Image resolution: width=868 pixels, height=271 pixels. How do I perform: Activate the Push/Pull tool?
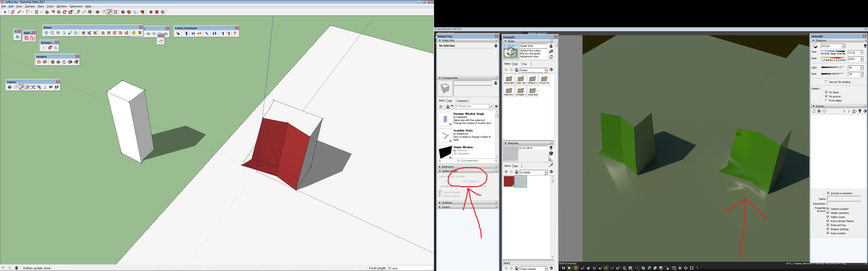click(x=47, y=12)
